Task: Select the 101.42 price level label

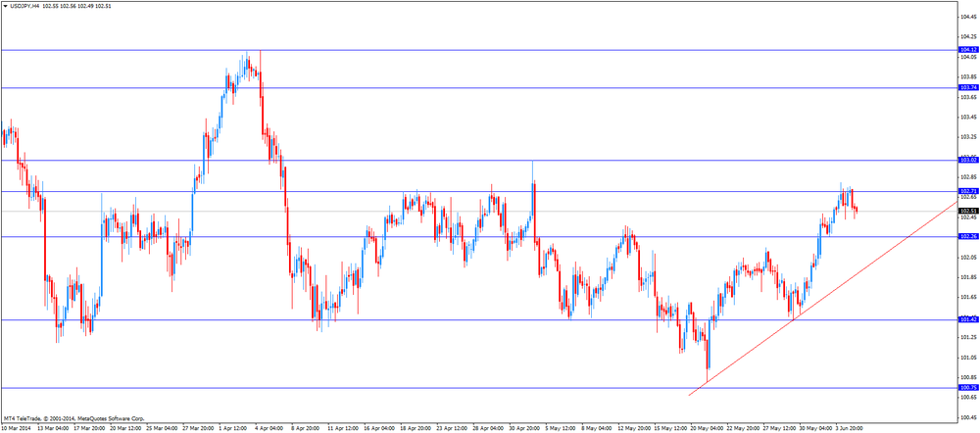Action: point(968,320)
